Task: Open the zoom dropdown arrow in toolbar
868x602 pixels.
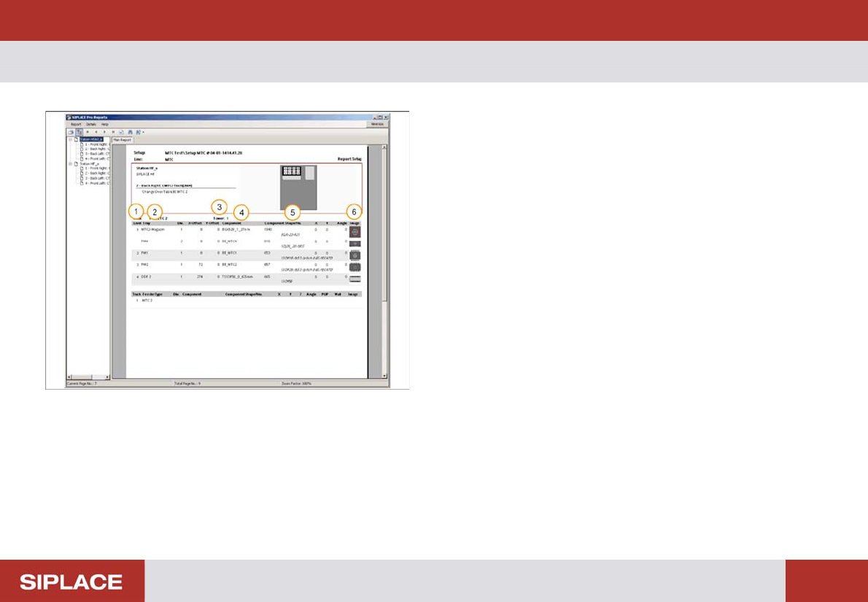Action: click(x=144, y=132)
